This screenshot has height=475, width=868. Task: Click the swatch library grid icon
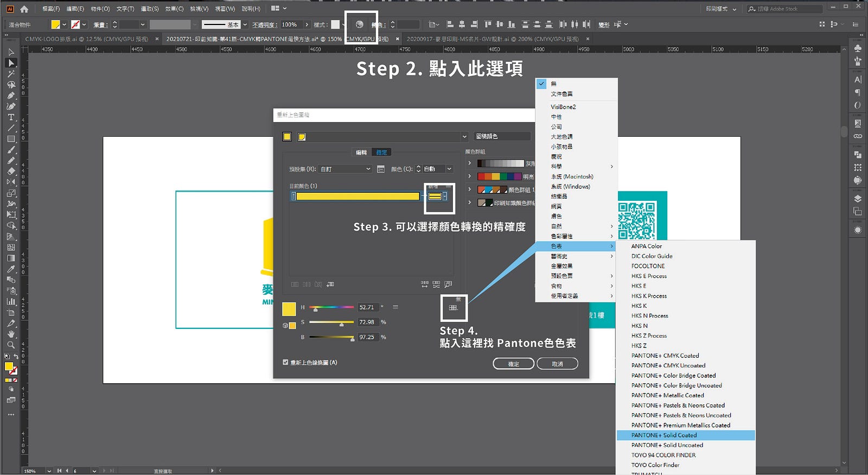pos(454,308)
